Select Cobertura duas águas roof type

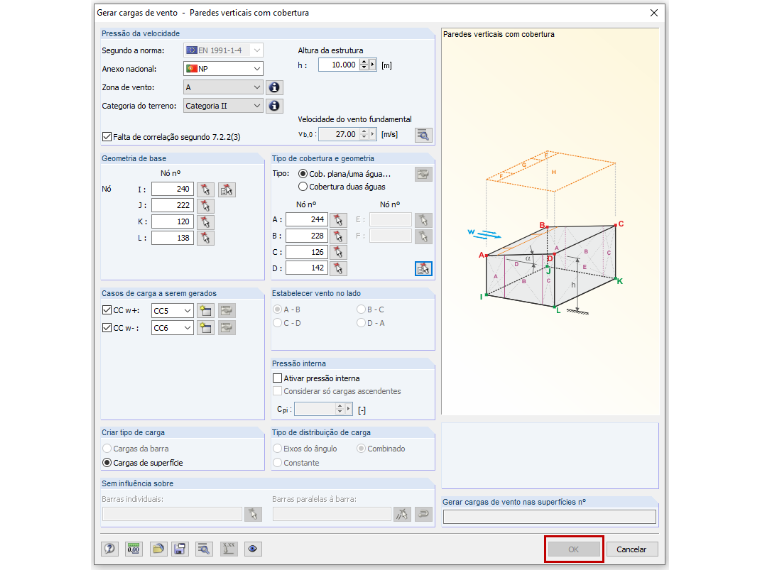pos(303,187)
